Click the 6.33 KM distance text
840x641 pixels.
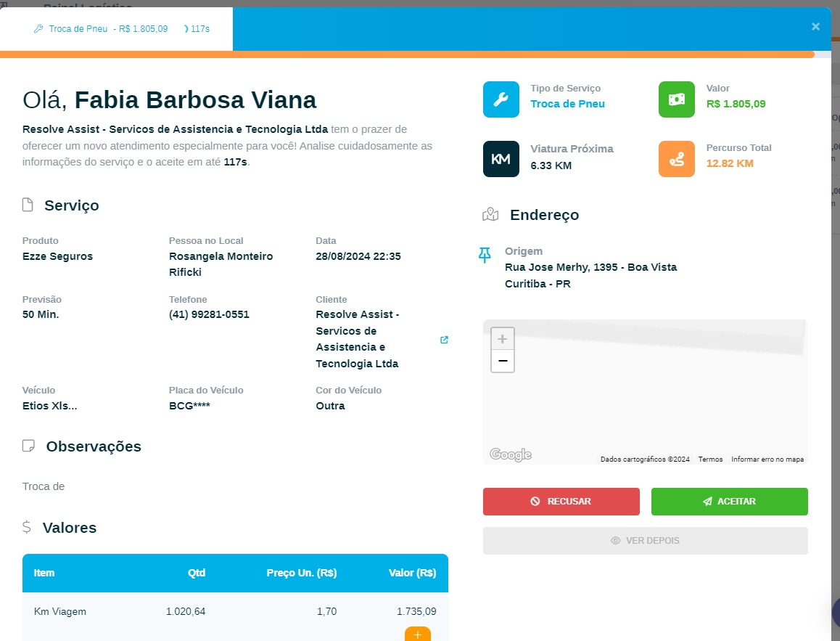551,166
